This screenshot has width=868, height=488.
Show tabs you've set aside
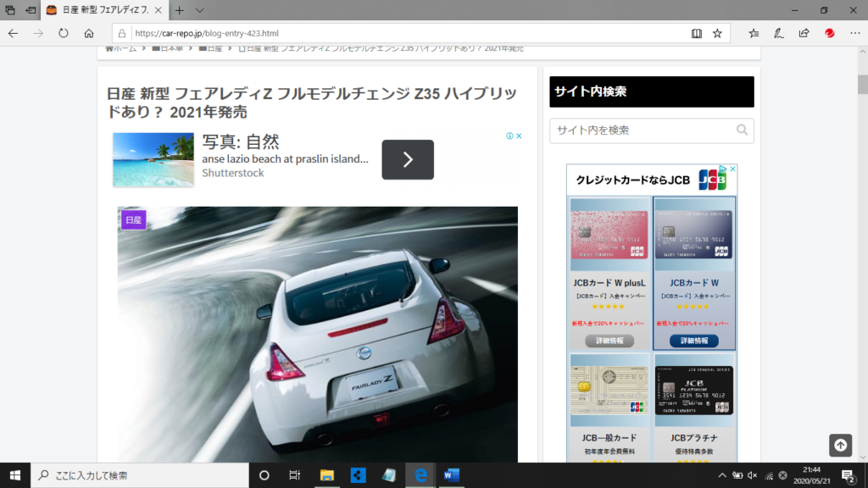click(10, 10)
